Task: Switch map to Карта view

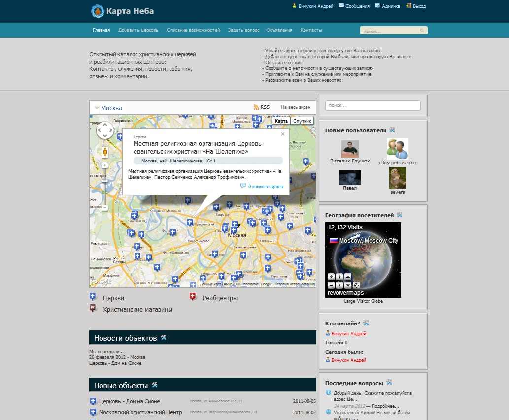Action: tap(281, 121)
